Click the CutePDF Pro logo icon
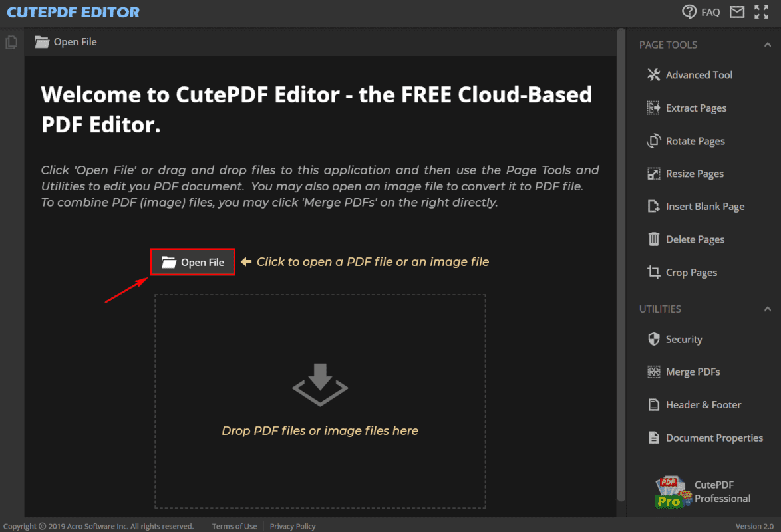781x532 pixels. 673,491
